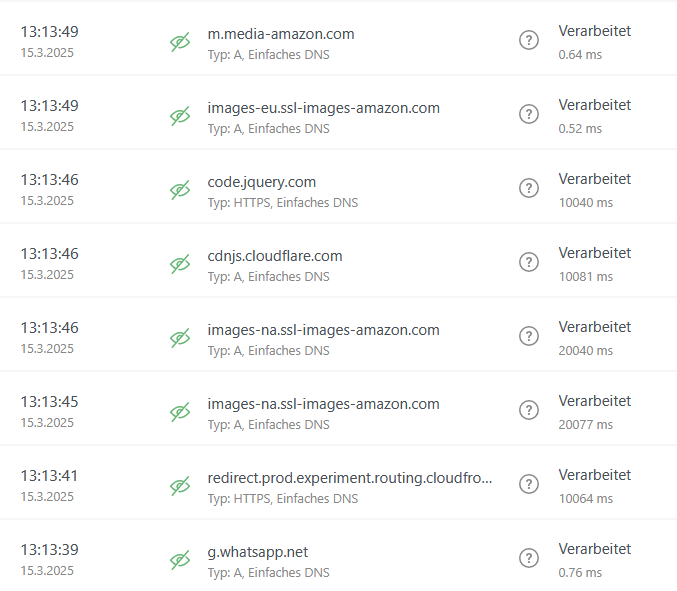Click Verarbeitet status with 10081 ms
Image resolution: width=677 pixels, height=591 pixels.
595,253
